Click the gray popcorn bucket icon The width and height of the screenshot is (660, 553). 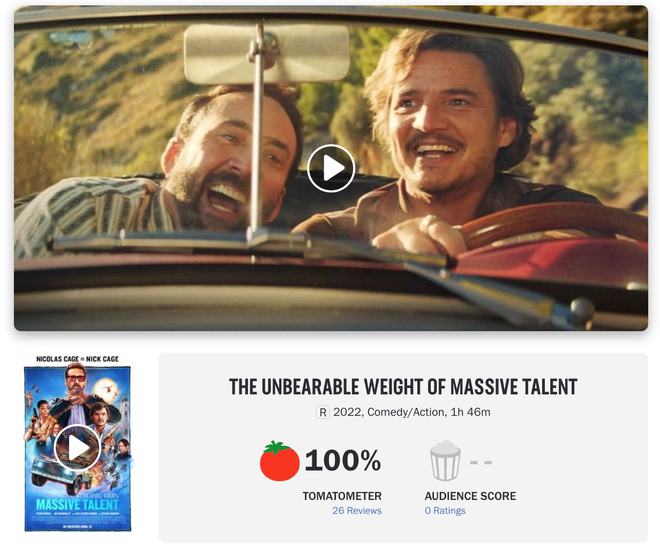[445, 460]
